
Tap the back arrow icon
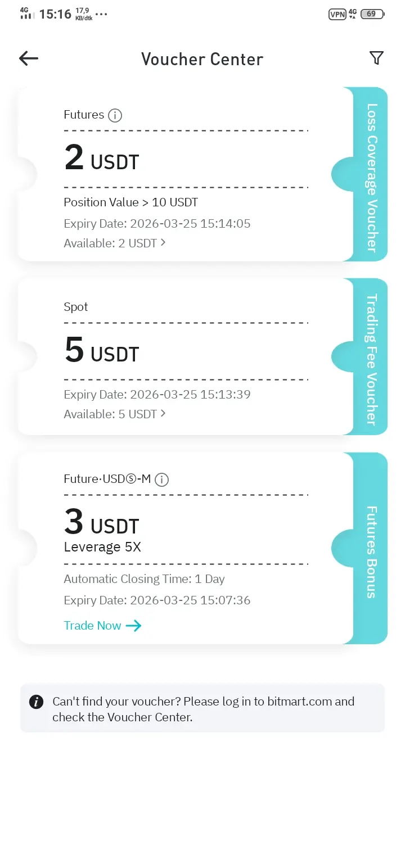(29, 58)
